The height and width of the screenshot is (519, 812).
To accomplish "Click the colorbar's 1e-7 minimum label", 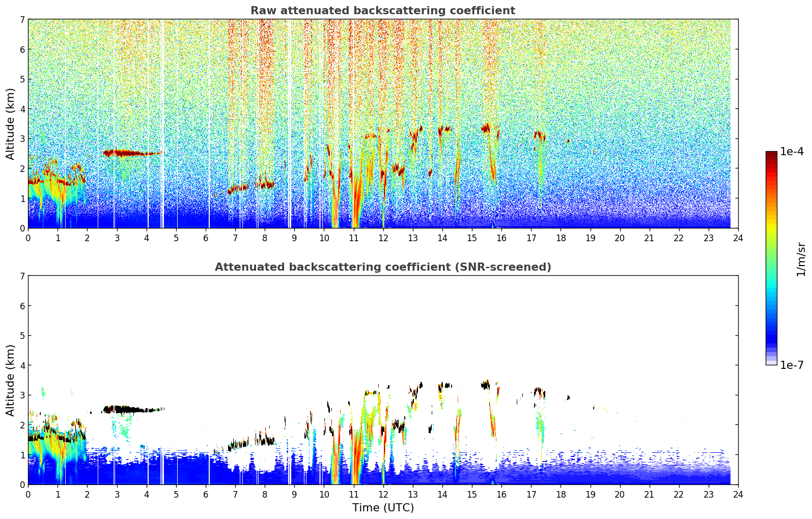I will tap(792, 365).
